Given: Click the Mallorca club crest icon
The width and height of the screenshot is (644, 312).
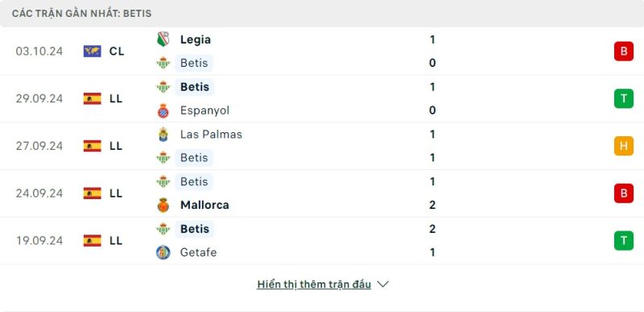Looking at the screenshot, I should point(163,205).
